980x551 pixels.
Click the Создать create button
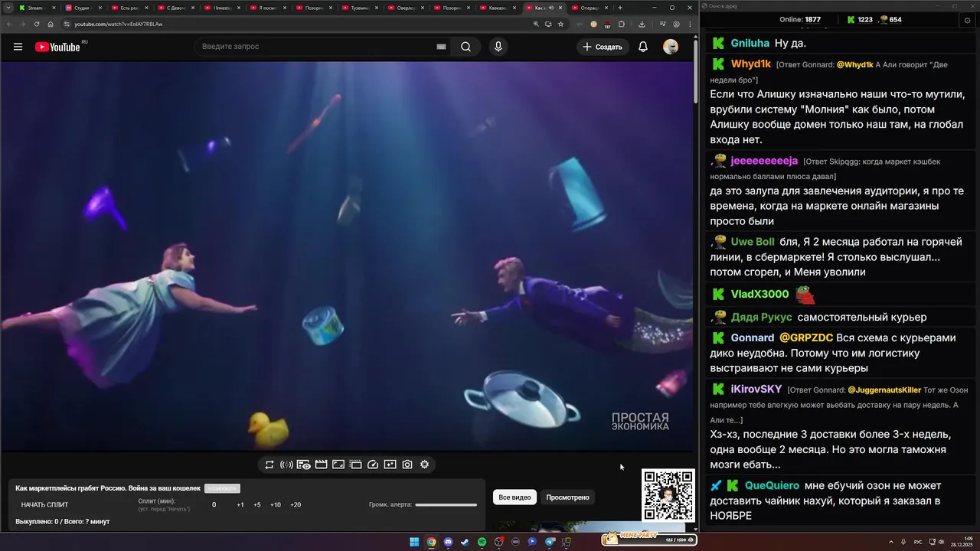click(x=603, y=47)
